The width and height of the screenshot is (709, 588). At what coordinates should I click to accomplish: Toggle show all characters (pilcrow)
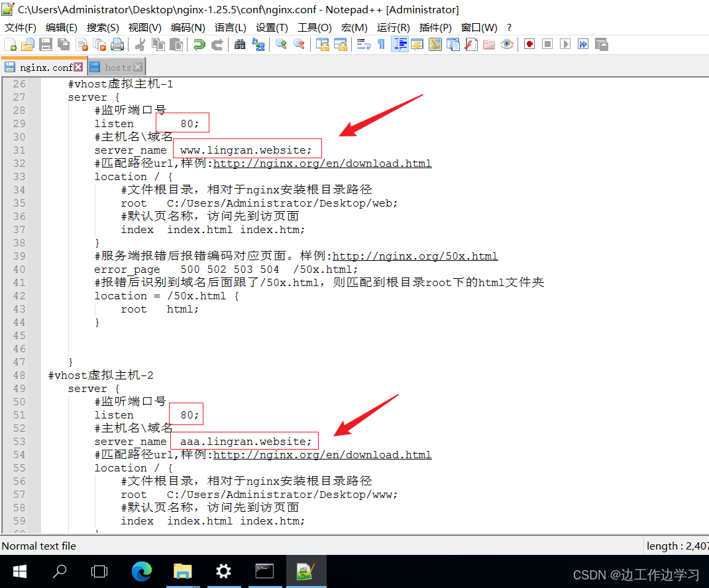(x=381, y=44)
